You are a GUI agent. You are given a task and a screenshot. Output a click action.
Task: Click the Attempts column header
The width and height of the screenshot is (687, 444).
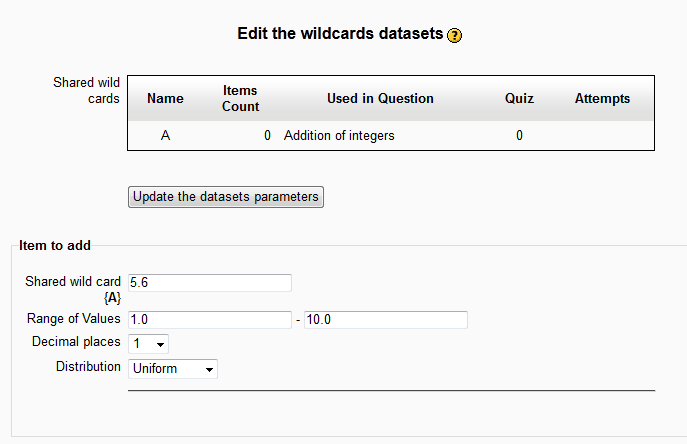[x=602, y=99]
